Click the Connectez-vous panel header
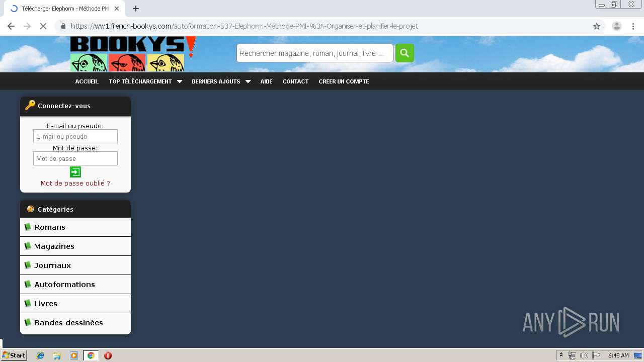 75,106
